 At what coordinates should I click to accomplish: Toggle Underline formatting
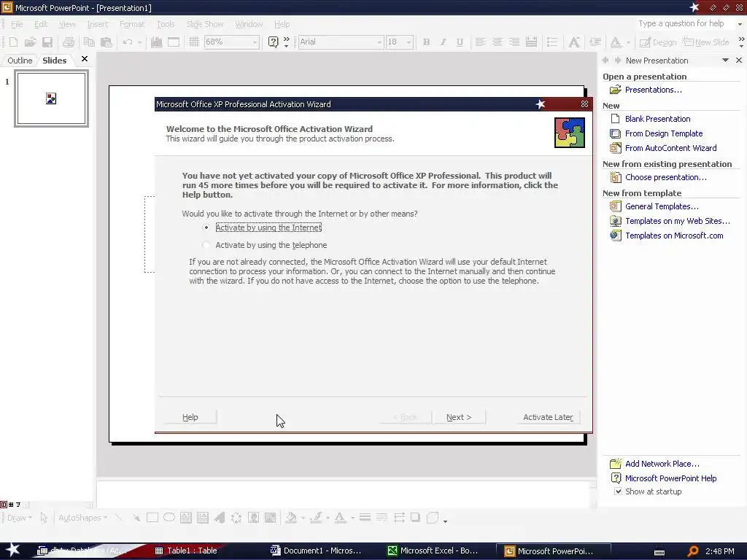tap(460, 42)
